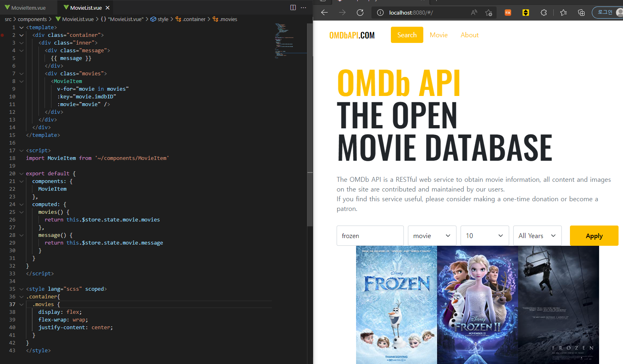
Task: Open the About nav link
Action: click(469, 35)
